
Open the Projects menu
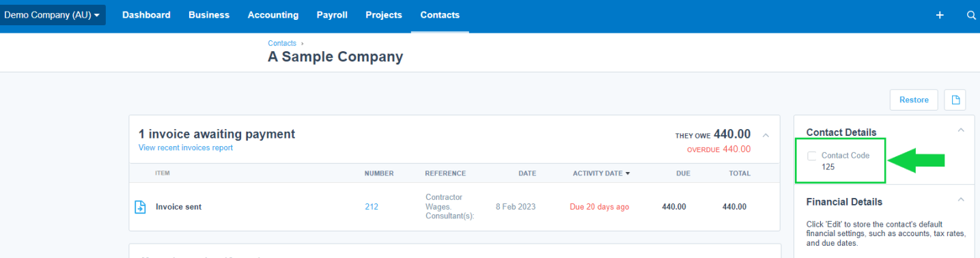tap(384, 15)
